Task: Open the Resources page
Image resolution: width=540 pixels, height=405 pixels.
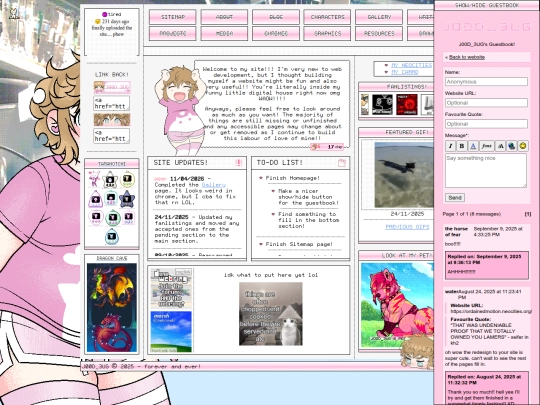Action: coord(379,33)
